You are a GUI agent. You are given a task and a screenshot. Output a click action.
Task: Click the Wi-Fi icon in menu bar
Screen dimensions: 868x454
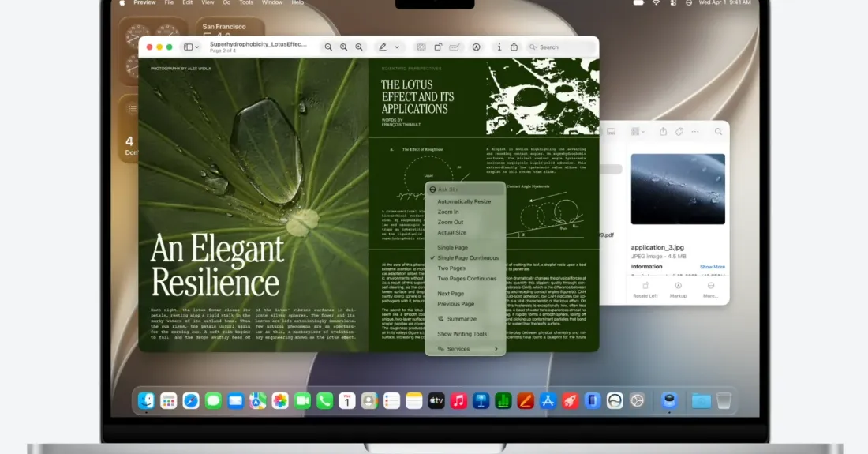pyautogui.click(x=656, y=3)
